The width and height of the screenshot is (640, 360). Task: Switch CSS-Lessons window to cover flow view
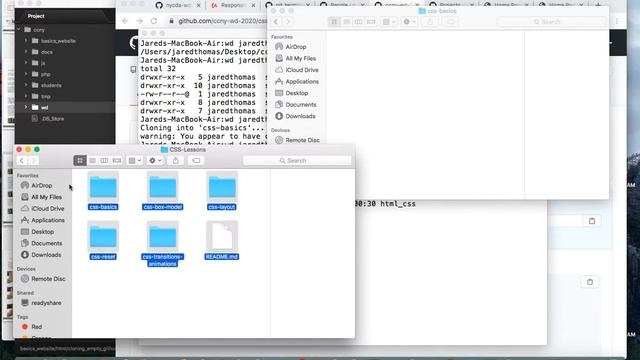117,160
